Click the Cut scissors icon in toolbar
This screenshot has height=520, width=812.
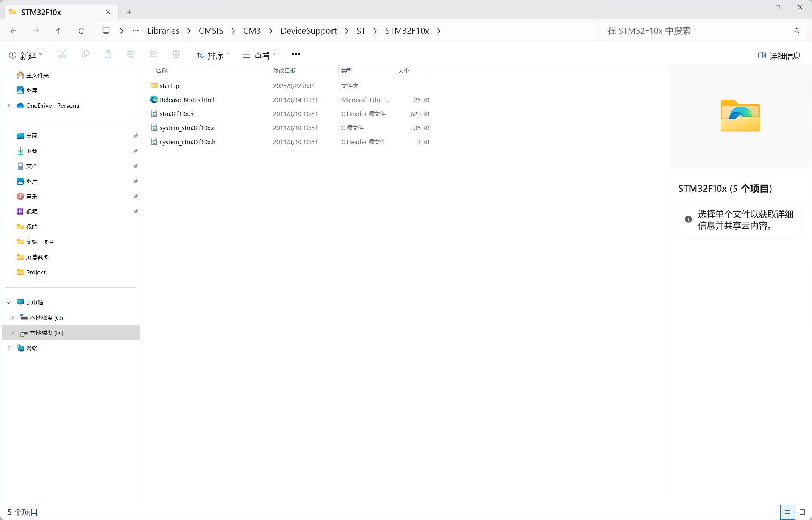[x=62, y=55]
